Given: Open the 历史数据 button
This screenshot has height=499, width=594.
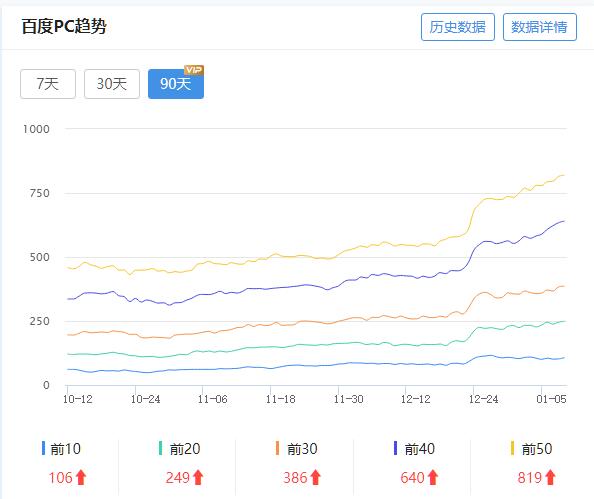Looking at the screenshot, I should (x=458, y=27).
